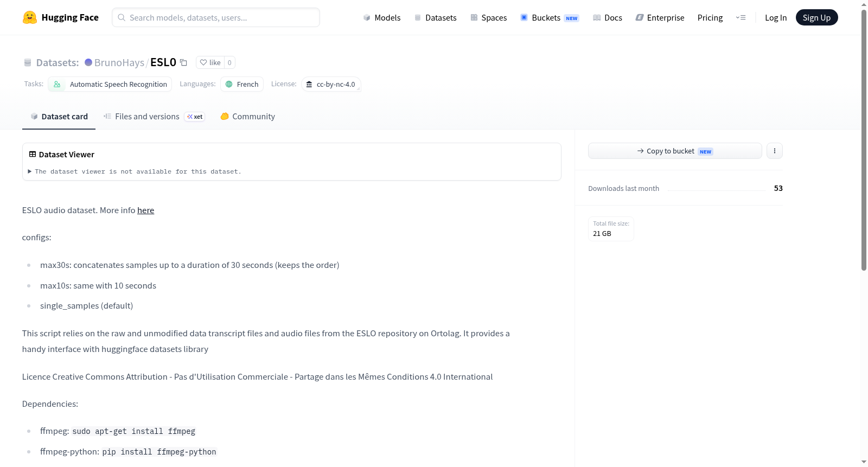The height and width of the screenshot is (467, 868).
Task: Go to Spaces in the top navigation
Action: click(489, 17)
